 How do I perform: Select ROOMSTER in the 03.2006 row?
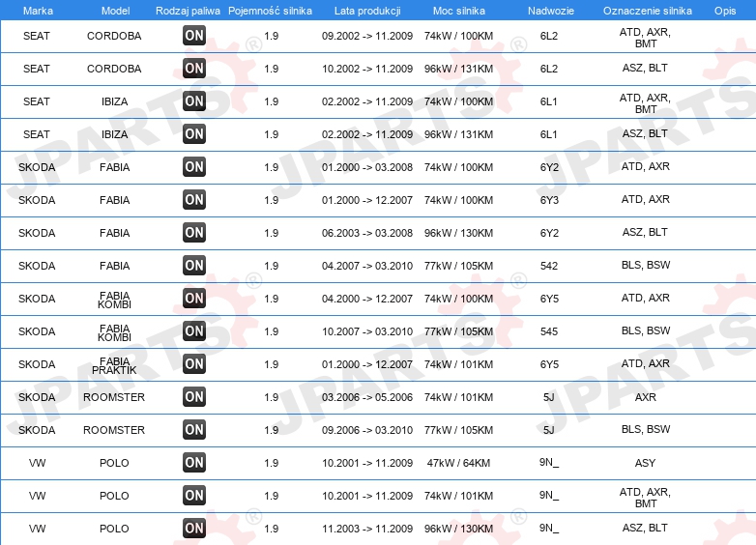pyautogui.click(x=114, y=397)
